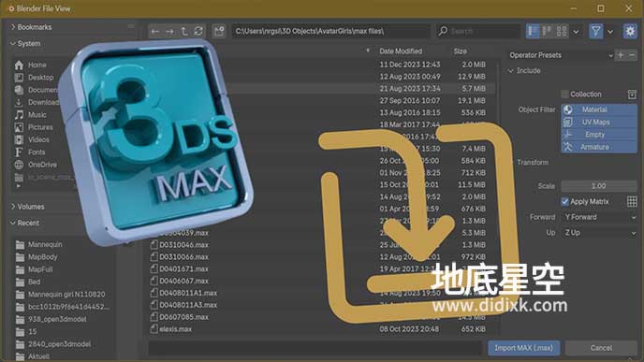644x362 pixels.
Task: Open display settings dropdown arrow
Action: tap(576, 32)
